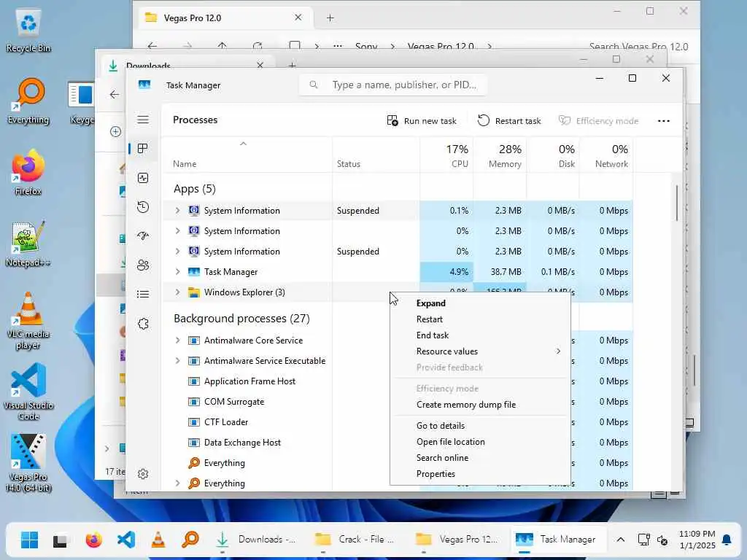
Task: Click the Task Manager search input field
Action: [393, 85]
